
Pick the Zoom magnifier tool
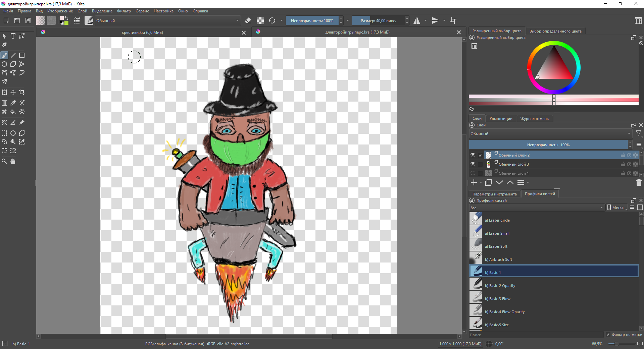[4, 161]
